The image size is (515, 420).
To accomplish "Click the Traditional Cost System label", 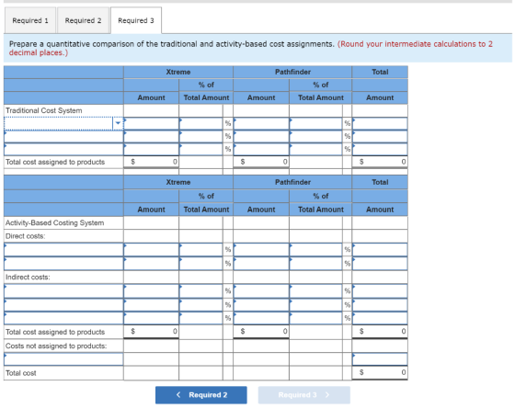I will 44,110.
